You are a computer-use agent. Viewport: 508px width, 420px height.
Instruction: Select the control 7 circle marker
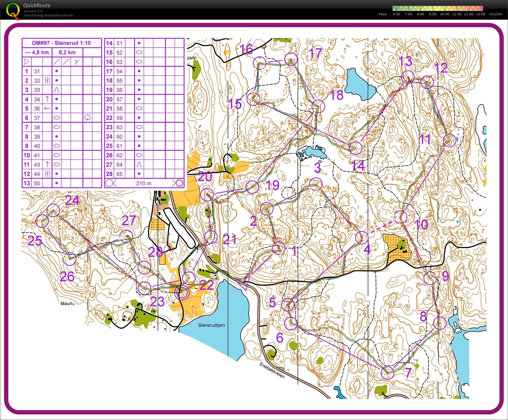click(x=387, y=373)
